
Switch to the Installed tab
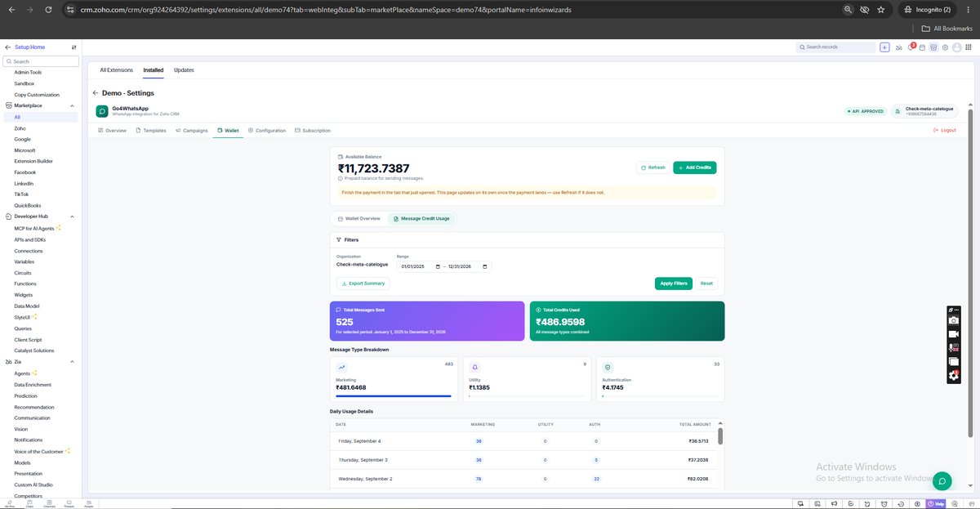tap(154, 70)
